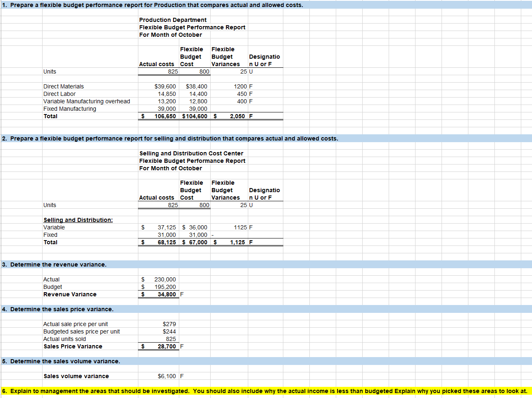This screenshot has width=532, height=398.
Task: Click variable overhead actual cost 13,200
Action: 167,101
